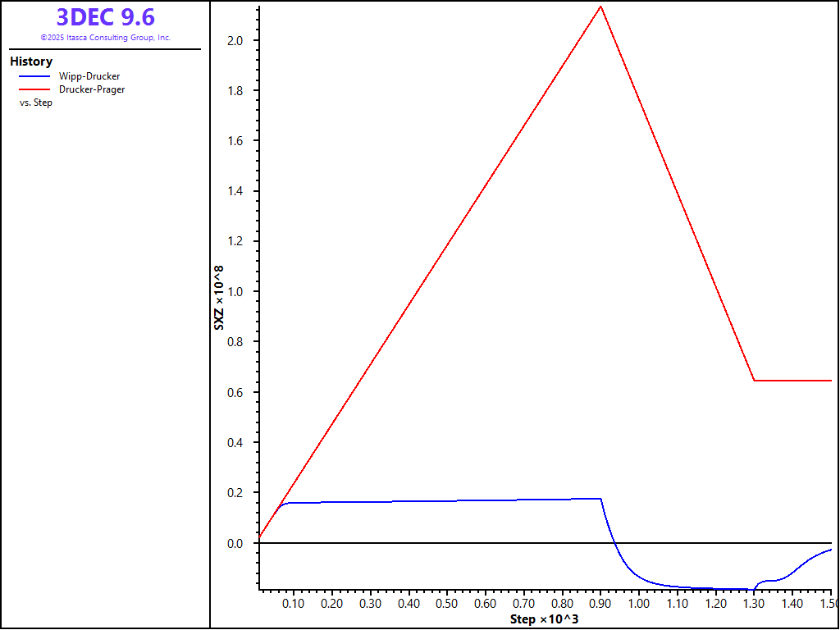Click the 0.90 tick label on x-axis
840x630 pixels.
point(600,604)
